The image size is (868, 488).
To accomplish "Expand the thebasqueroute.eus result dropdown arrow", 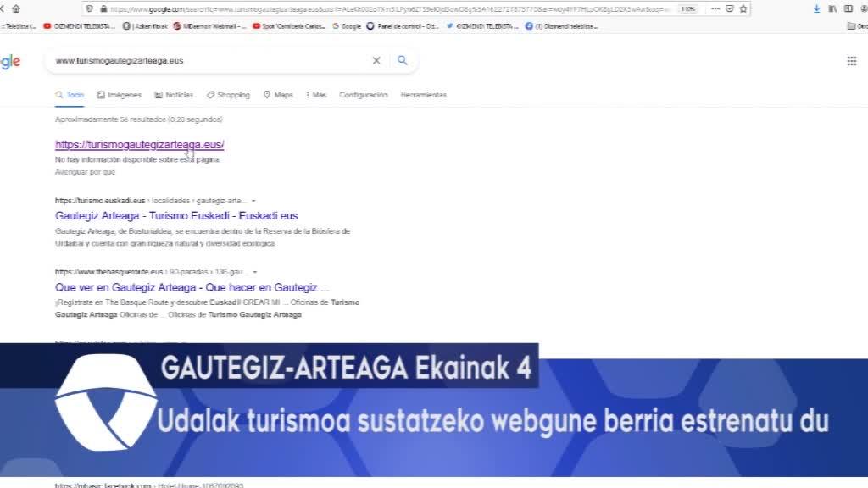I will click(x=254, y=272).
